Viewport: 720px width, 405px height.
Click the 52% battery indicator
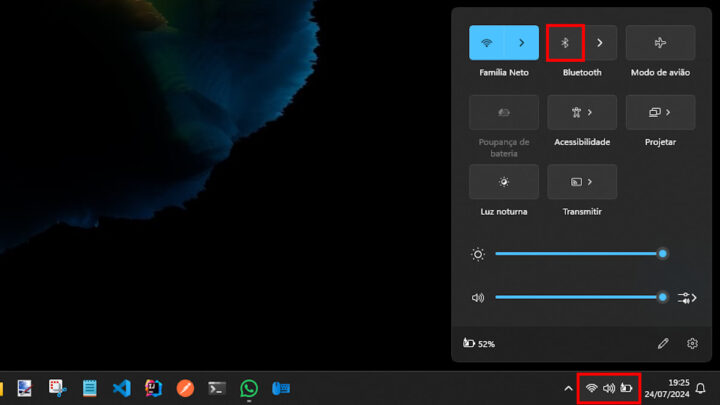[x=479, y=343]
